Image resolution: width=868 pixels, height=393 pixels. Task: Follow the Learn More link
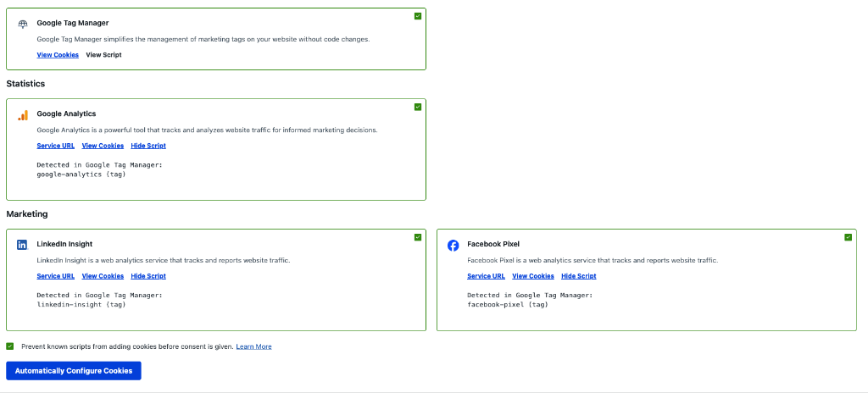[x=254, y=346]
